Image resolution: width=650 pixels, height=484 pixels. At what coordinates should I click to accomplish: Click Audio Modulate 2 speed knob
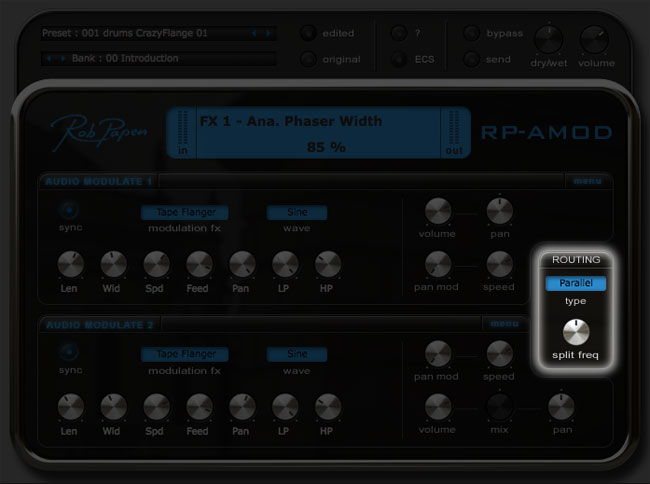(x=500, y=354)
